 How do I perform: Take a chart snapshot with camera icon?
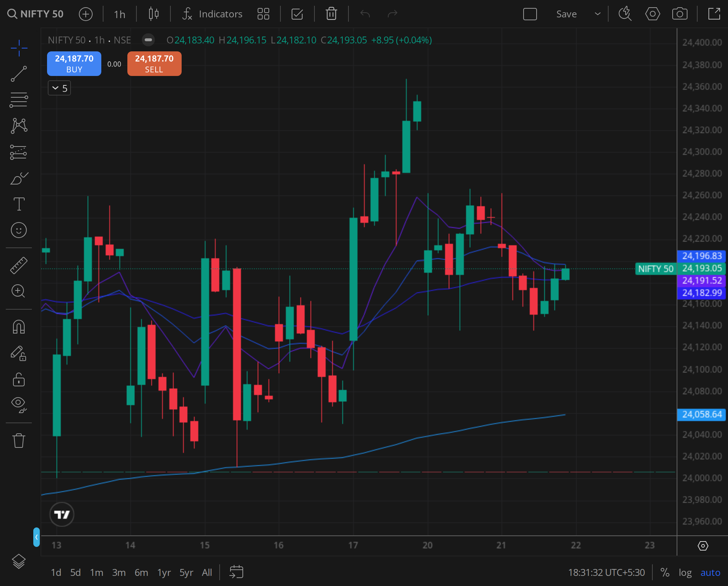tap(680, 14)
